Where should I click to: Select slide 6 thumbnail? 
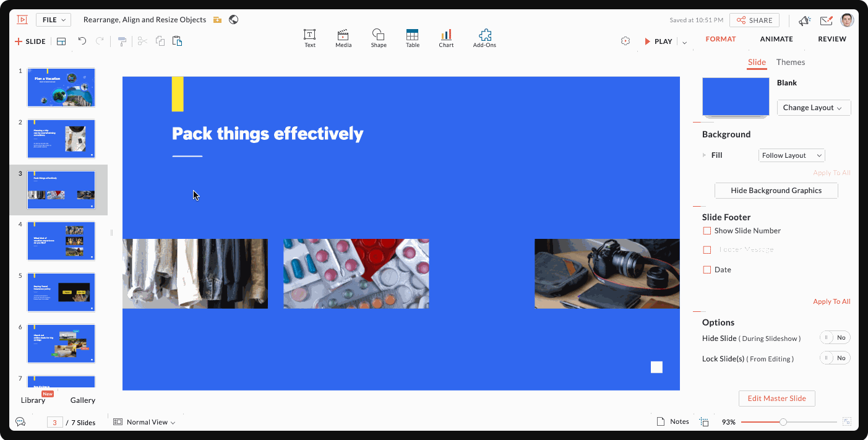coord(61,344)
